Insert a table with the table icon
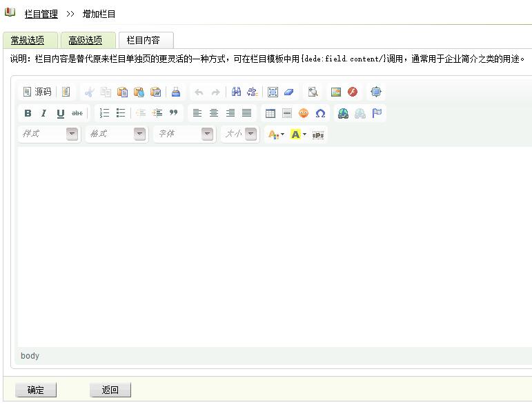Screen dimensions: 532x407 click(x=270, y=113)
